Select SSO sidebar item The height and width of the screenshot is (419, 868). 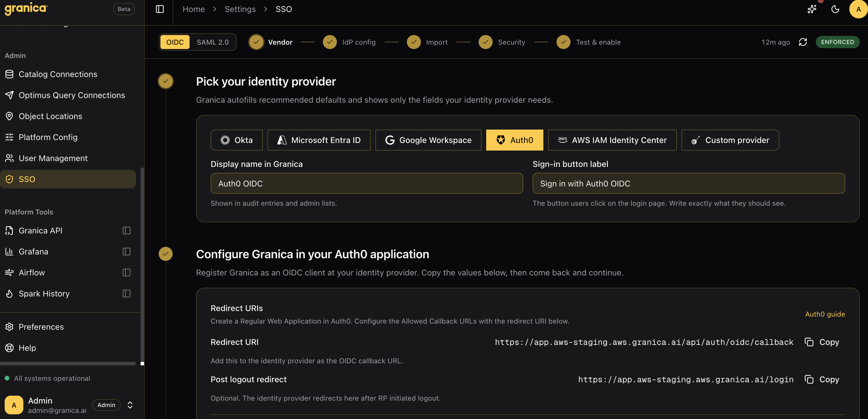68,179
